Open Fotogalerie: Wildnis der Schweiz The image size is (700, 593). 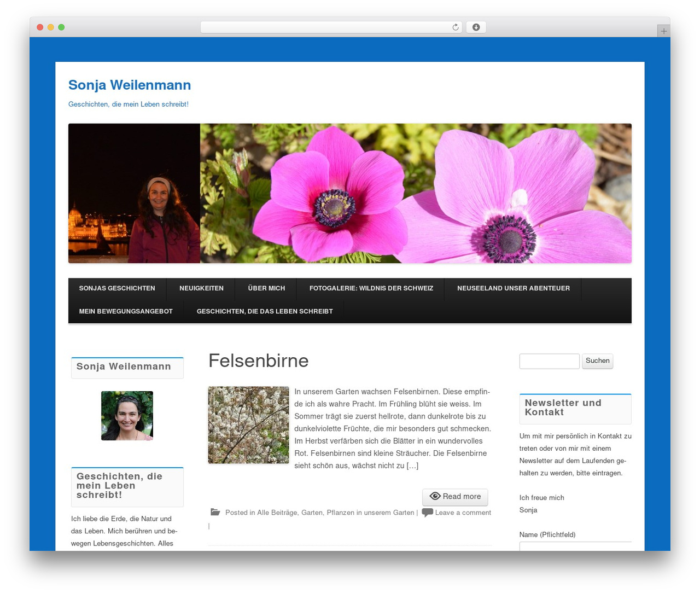371,288
